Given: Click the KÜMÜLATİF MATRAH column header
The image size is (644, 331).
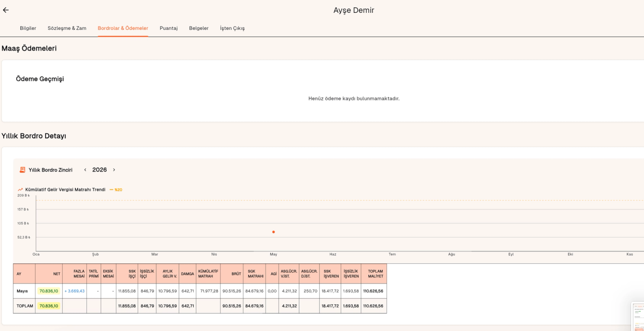Looking at the screenshot, I should click(x=208, y=274).
